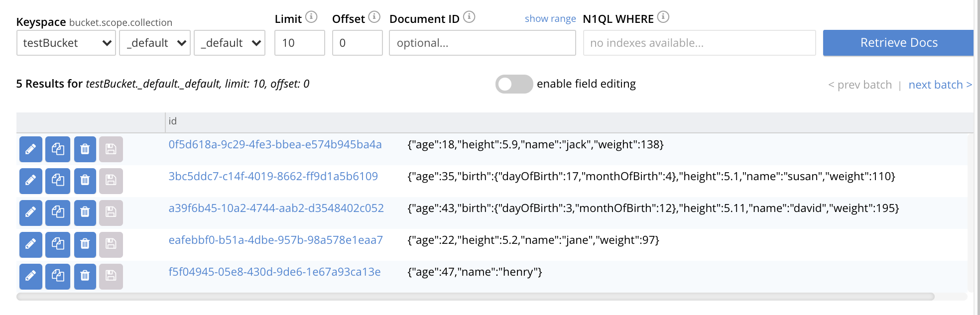Delete the david document

coord(85,213)
